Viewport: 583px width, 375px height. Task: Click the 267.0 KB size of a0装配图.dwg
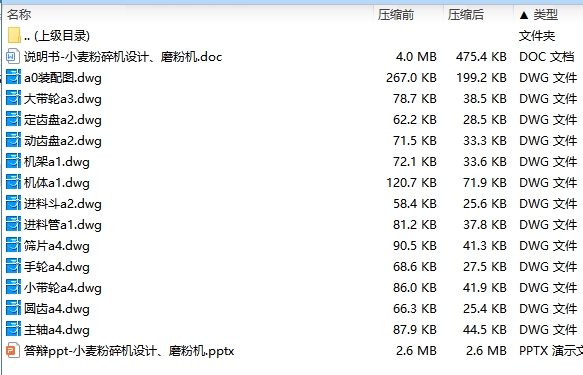[411, 77]
